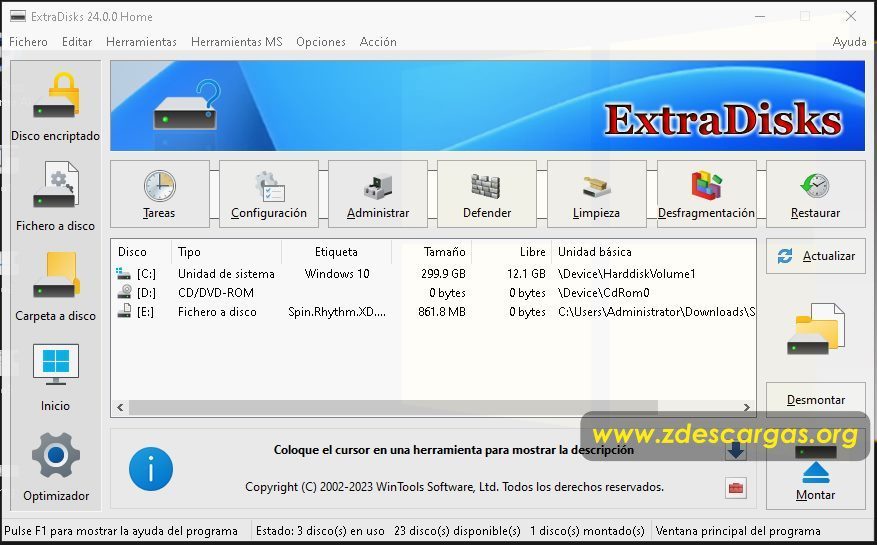Open the Herramientas menu
This screenshot has height=545, width=877.
(141, 42)
